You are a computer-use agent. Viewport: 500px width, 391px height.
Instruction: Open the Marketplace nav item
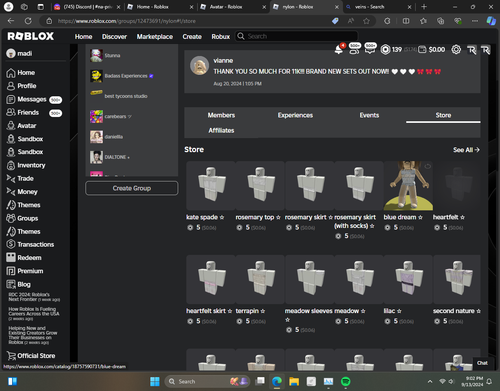[155, 37]
